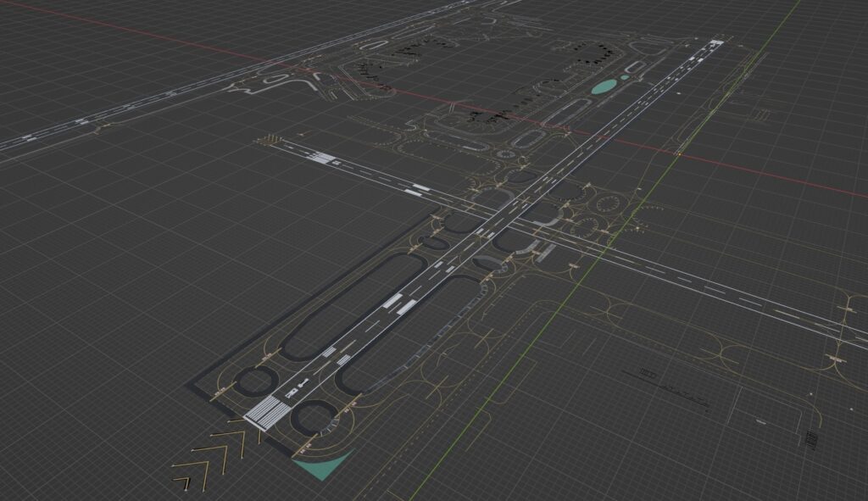Select the large teal oval shape
Screen dimensions: 868x501
coord(603,87)
